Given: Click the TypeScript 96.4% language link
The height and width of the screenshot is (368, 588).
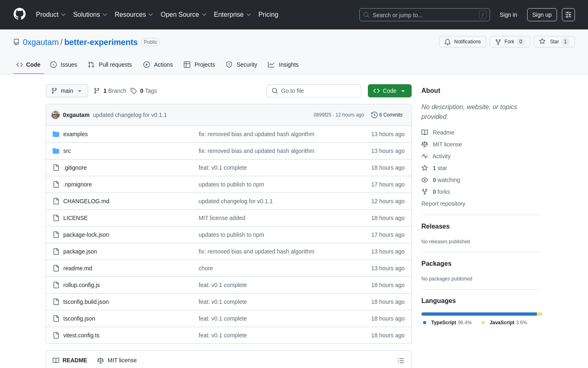Looking at the screenshot, I should 447,323.
